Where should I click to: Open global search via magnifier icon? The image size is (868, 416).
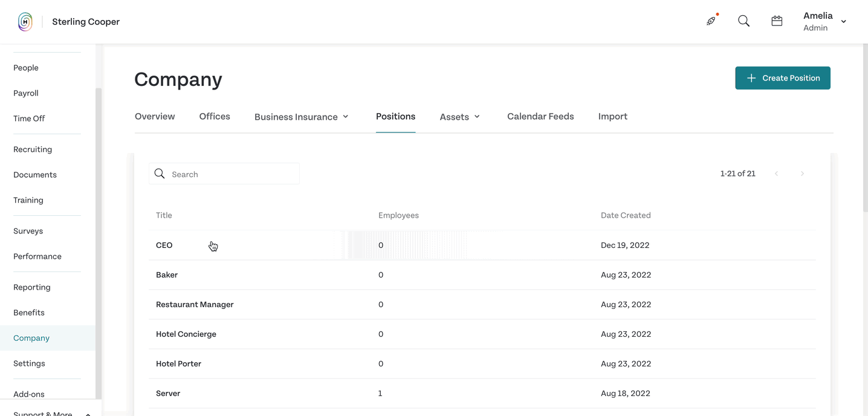744,21
